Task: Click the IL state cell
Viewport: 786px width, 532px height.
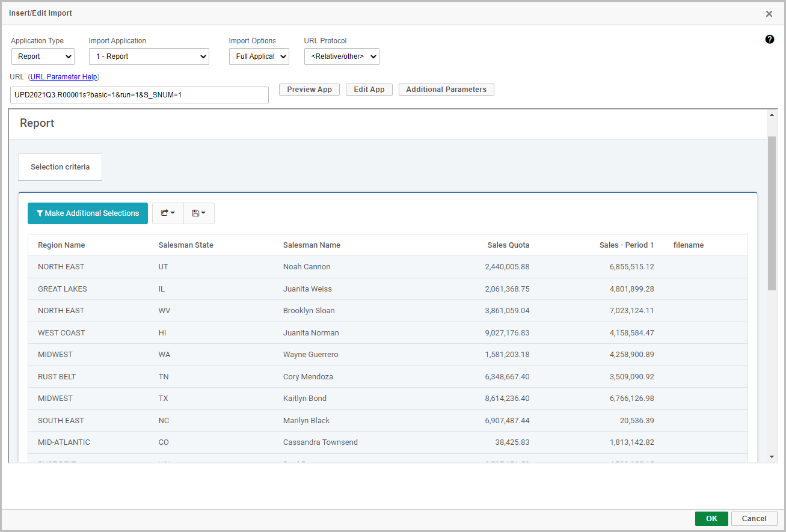Action: tap(162, 289)
